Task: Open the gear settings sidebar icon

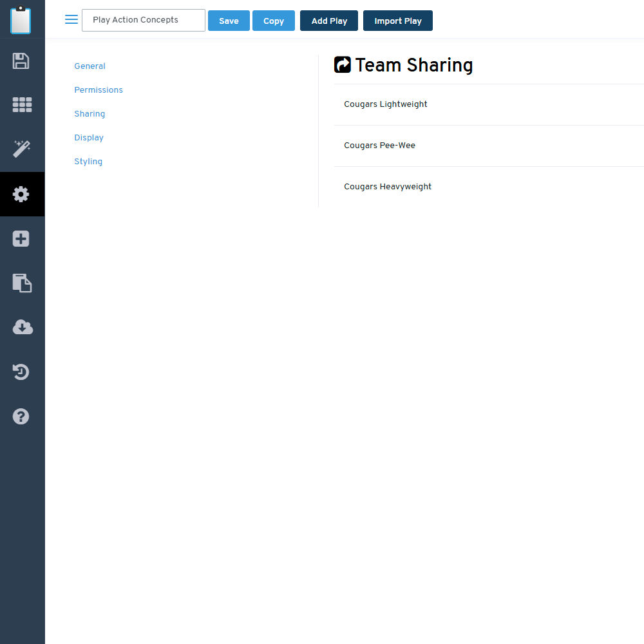Action: (21, 194)
